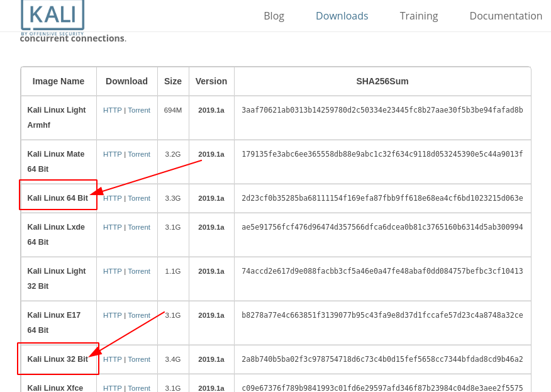This screenshot has width=551, height=392.
Task: Click the 3.4G size value
Action: tap(173, 359)
